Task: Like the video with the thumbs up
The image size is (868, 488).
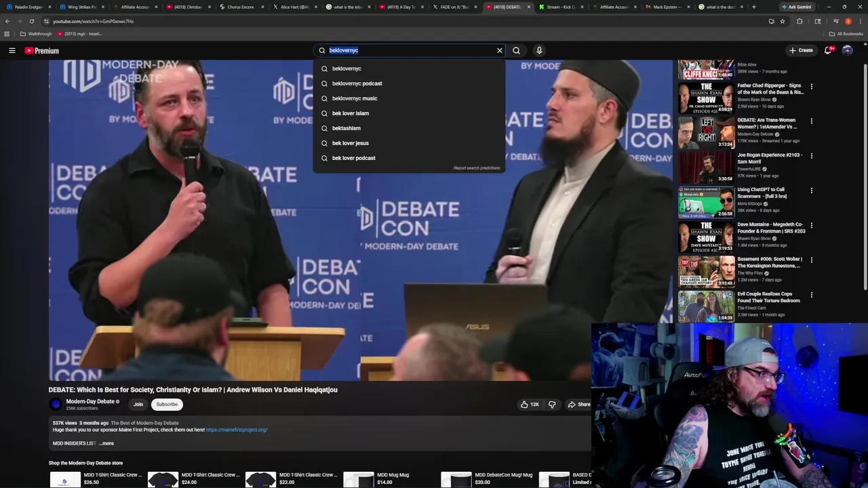Action: 530,404
